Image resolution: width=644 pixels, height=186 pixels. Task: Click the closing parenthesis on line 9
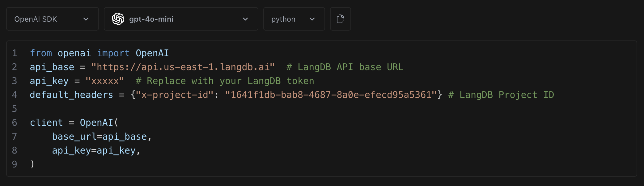click(32, 164)
